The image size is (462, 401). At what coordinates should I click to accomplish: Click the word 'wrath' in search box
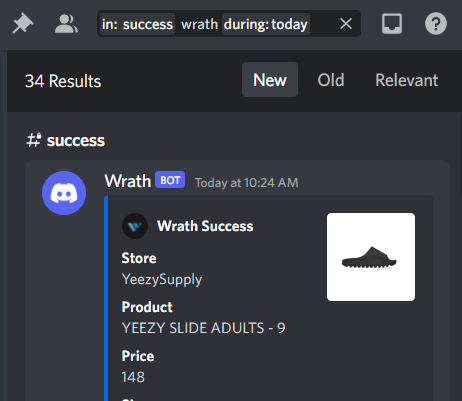pyautogui.click(x=199, y=24)
